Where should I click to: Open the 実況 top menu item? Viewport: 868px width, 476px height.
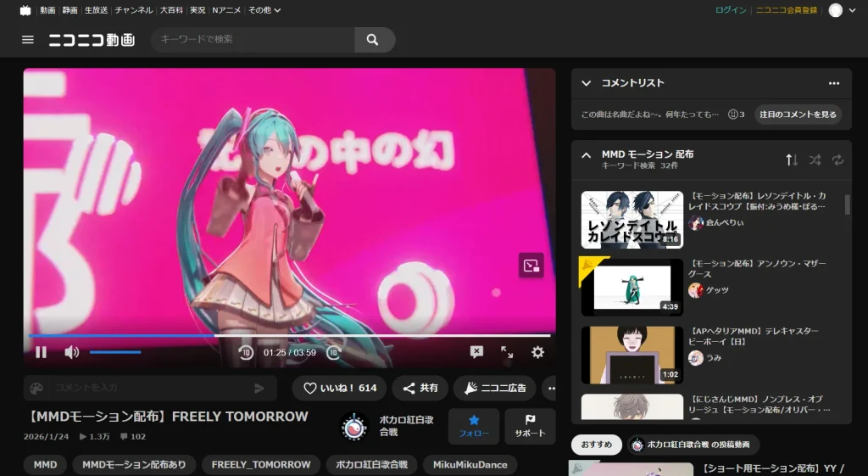click(x=198, y=10)
